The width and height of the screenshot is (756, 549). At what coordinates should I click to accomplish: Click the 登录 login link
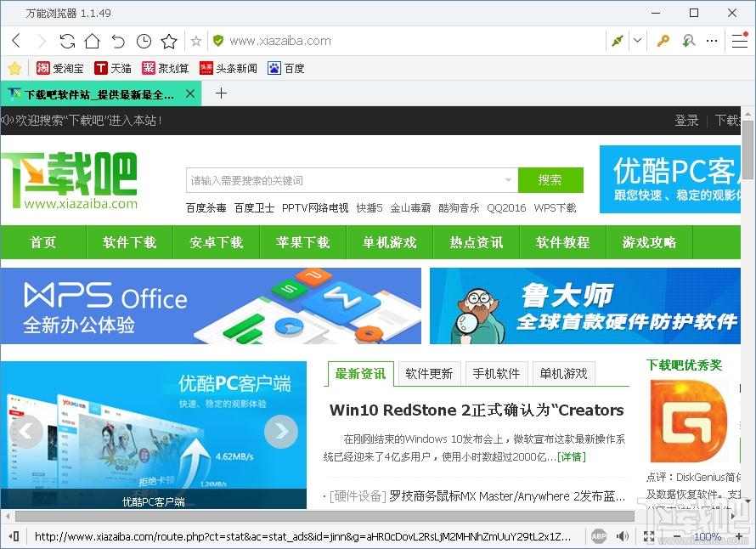(686, 120)
